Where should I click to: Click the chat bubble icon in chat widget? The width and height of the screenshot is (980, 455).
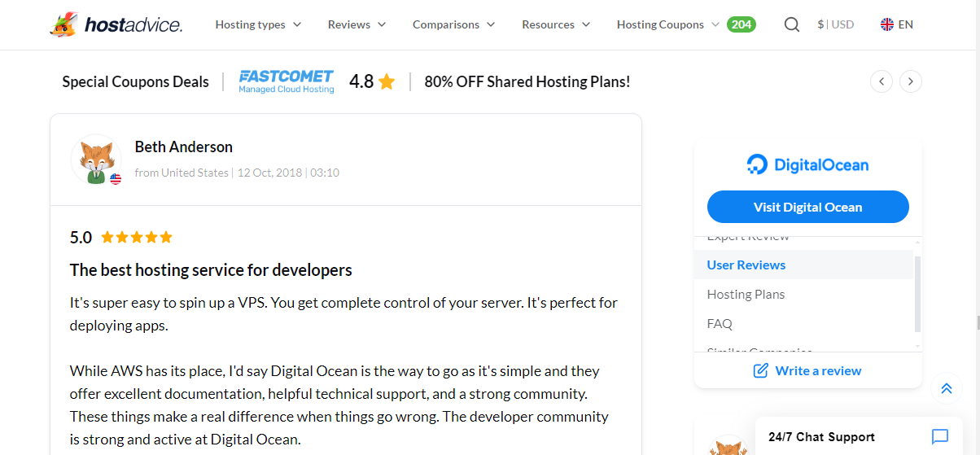(x=940, y=437)
